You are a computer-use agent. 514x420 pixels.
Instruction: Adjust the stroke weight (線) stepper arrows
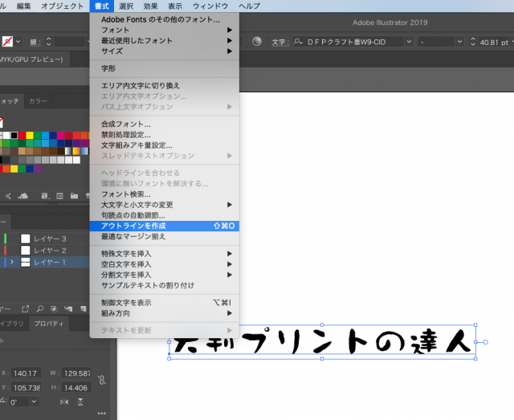(48, 42)
